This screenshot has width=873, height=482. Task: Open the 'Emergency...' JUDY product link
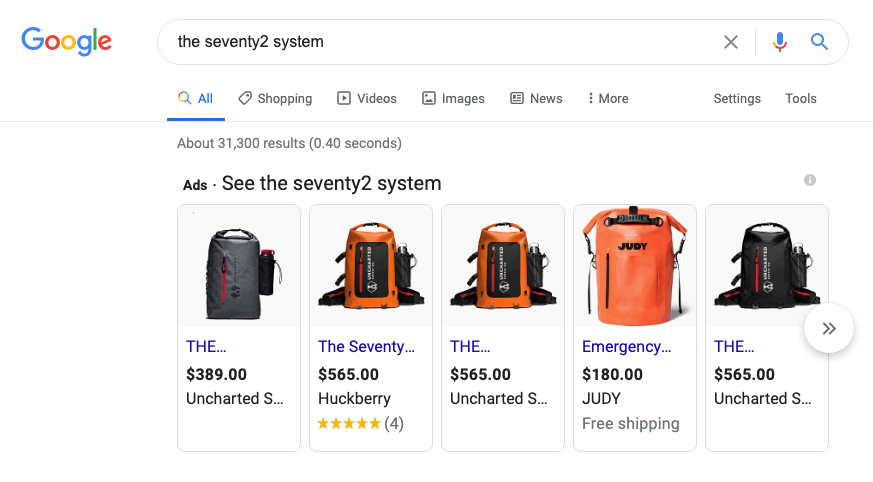626,346
